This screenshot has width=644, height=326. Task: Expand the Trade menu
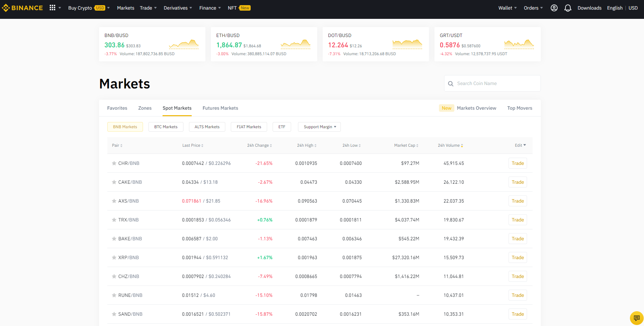pyautogui.click(x=148, y=8)
